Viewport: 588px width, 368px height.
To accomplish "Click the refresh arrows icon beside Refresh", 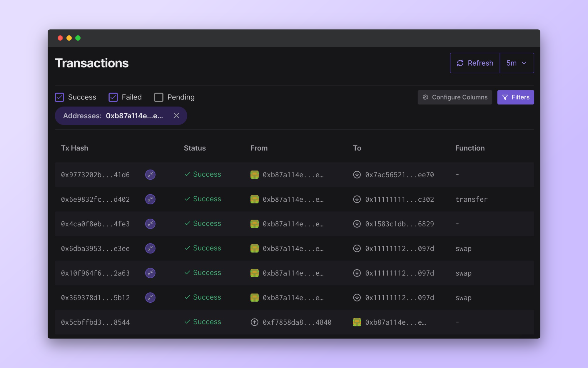I will point(460,63).
